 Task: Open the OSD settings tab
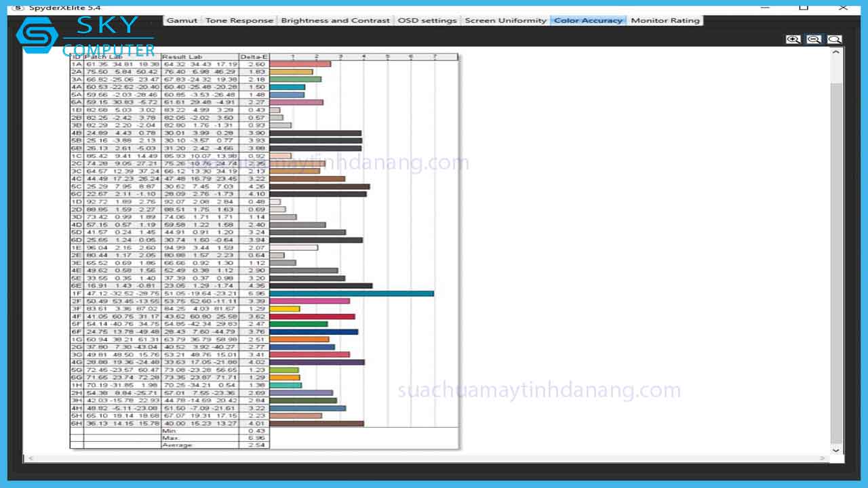point(427,20)
